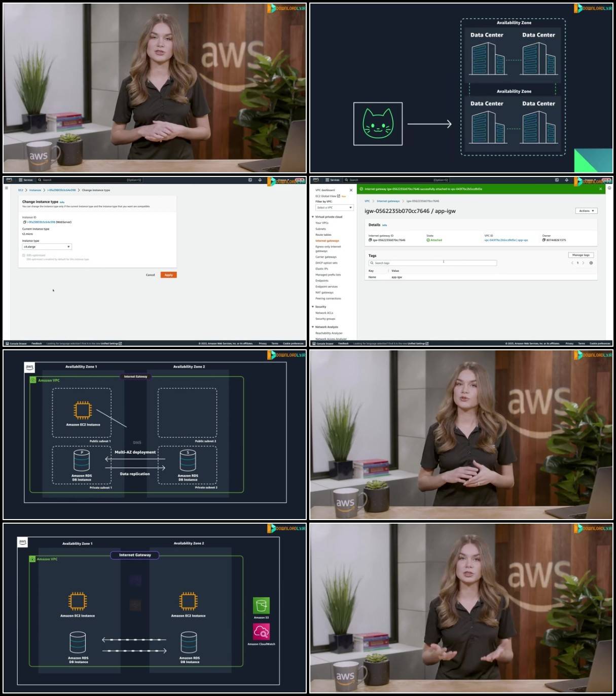Select DHCP option sets in the sidebar
Screen dimensions: 616x696
(x=327, y=263)
